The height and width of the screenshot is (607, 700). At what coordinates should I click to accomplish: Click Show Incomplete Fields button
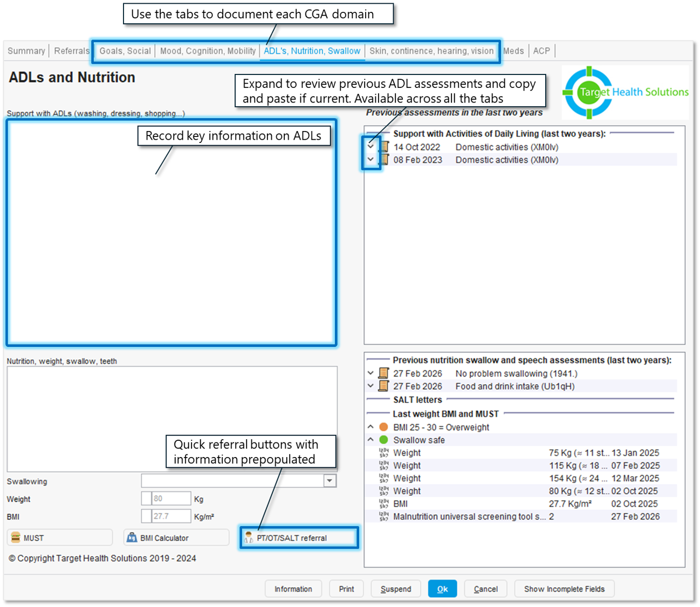coord(564,589)
